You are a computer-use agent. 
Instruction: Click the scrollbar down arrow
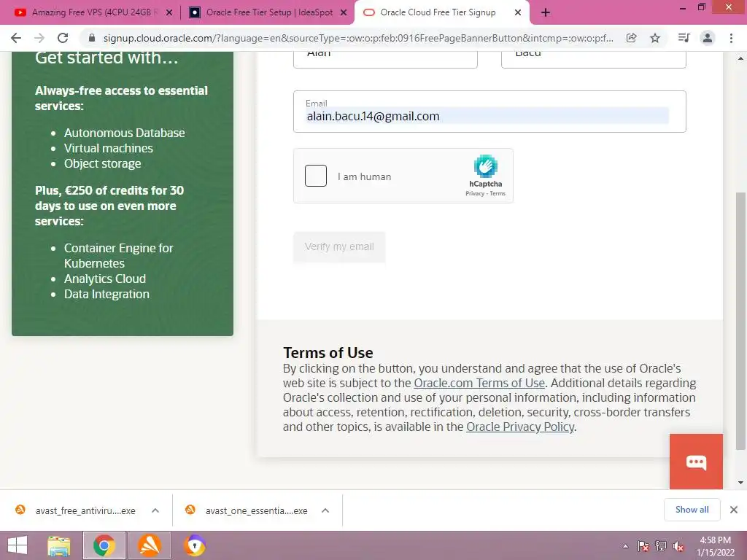(740, 483)
